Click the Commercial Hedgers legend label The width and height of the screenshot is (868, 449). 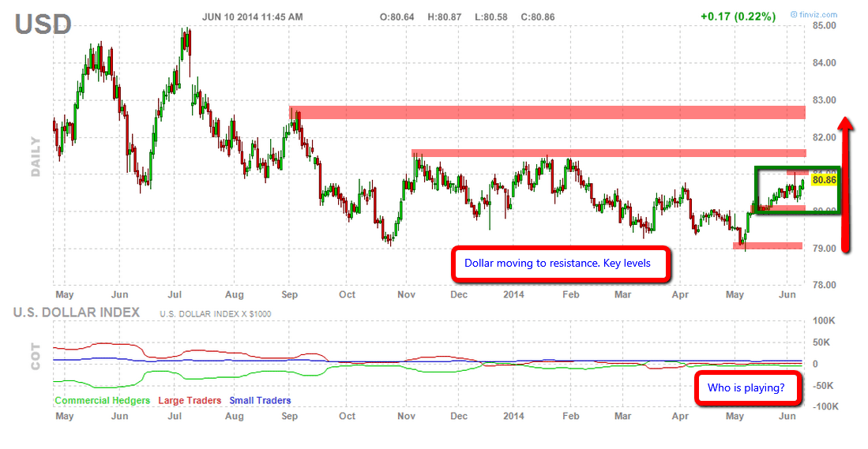[103, 401]
